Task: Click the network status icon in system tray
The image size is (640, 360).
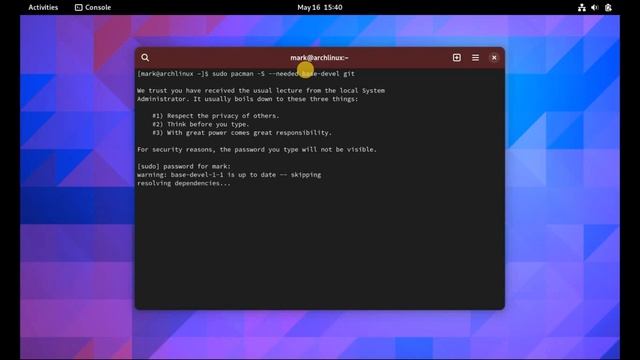Action: pyautogui.click(x=582, y=7)
